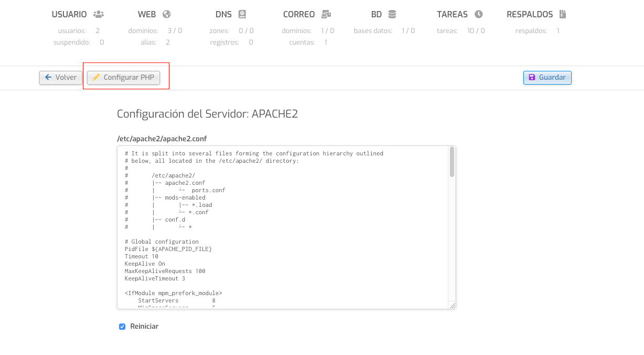Click the 'KeepAlive On' line
Image resolution: width=644 pixels, height=355 pixels.
pyautogui.click(x=145, y=264)
